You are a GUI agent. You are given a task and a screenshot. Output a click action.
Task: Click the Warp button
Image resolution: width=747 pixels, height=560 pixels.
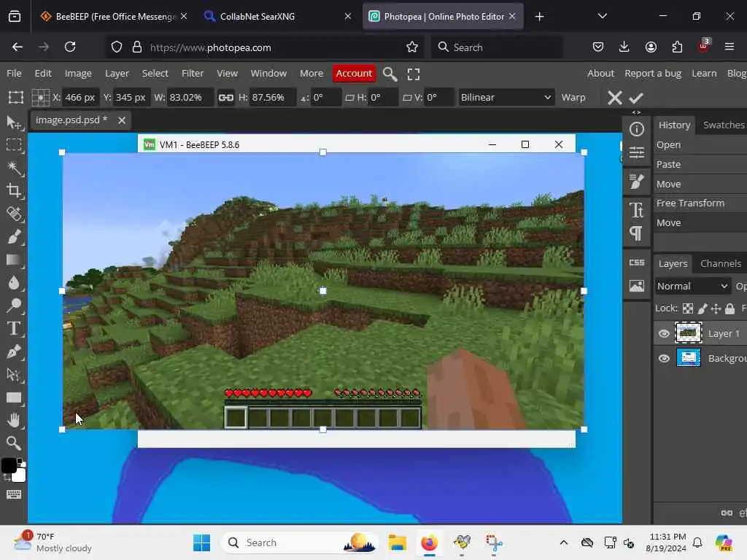(573, 98)
